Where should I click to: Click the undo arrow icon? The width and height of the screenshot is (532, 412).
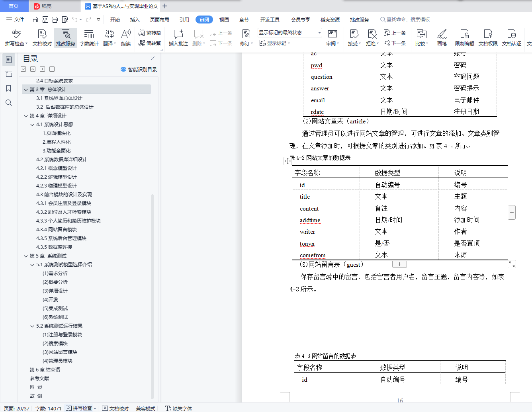click(x=75, y=20)
